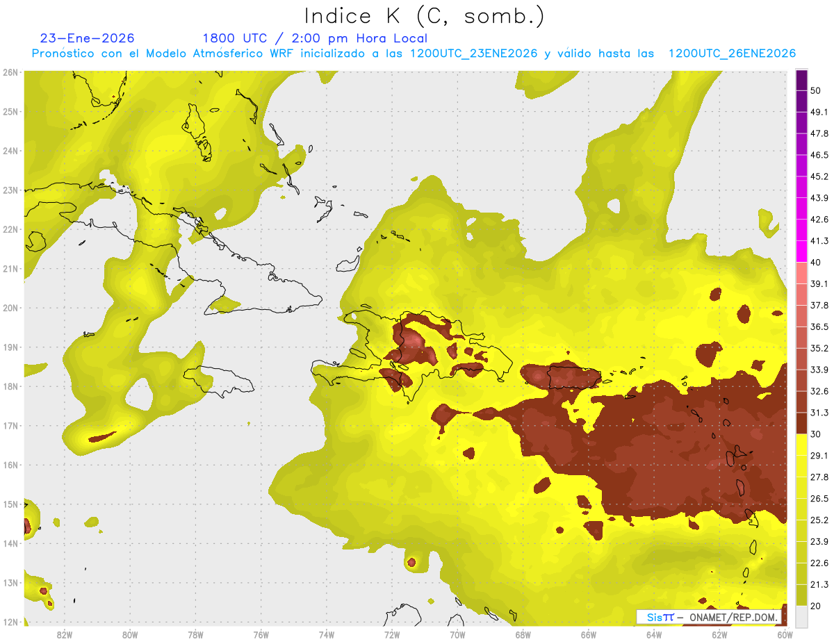Click the "64W" longitude label
Image resolution: width=834 pixels, height=644 pixels.
[654, 634]
